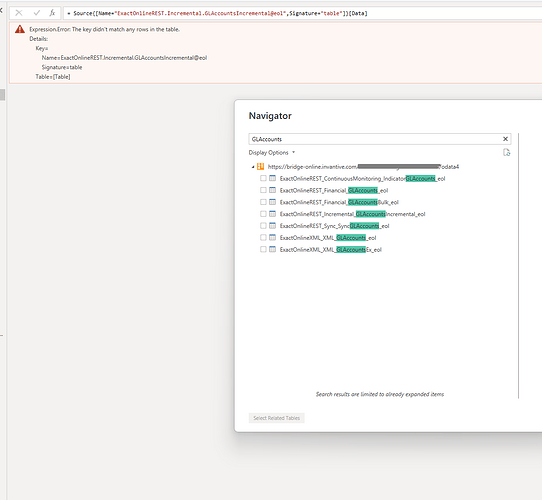Screen dimensions: 542x500
Task: Click the Select Related Tables button
Action: click(277, 418)
